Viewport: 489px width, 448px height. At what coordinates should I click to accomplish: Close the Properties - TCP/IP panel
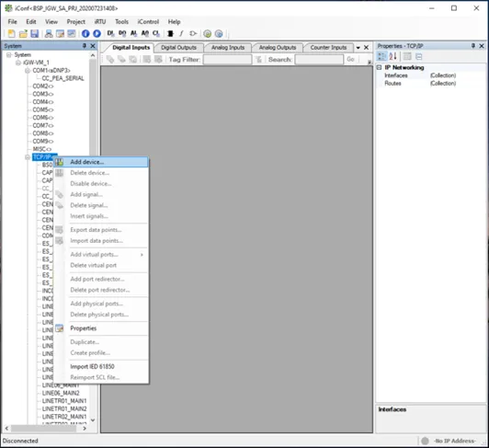(482, 46)
